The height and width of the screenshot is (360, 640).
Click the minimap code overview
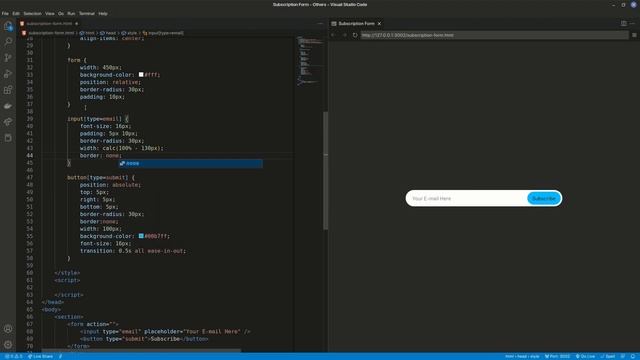309,61
